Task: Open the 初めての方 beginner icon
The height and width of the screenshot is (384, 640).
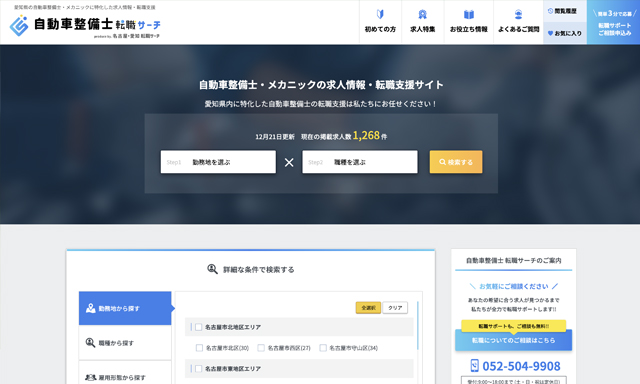Action: point(380,14)
